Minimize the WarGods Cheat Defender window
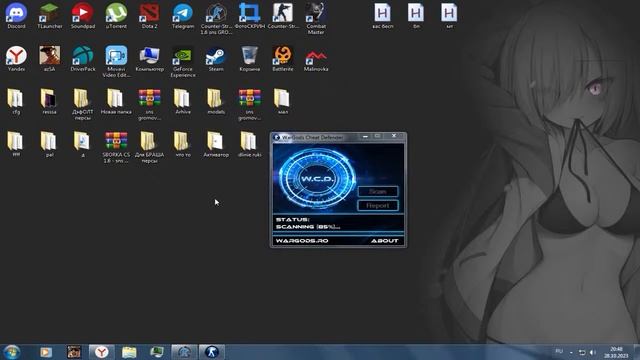 [365, 136]
